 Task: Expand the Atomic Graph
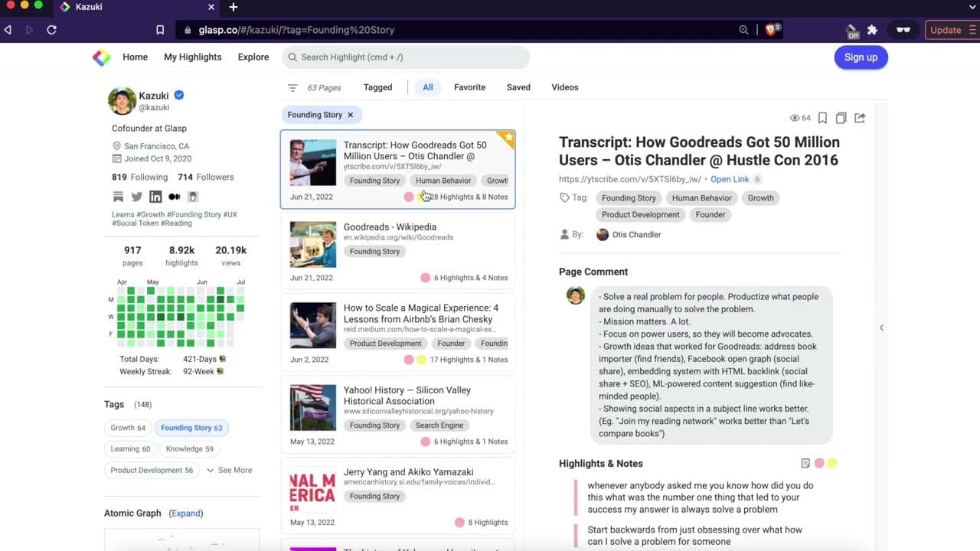click(186, 513)
